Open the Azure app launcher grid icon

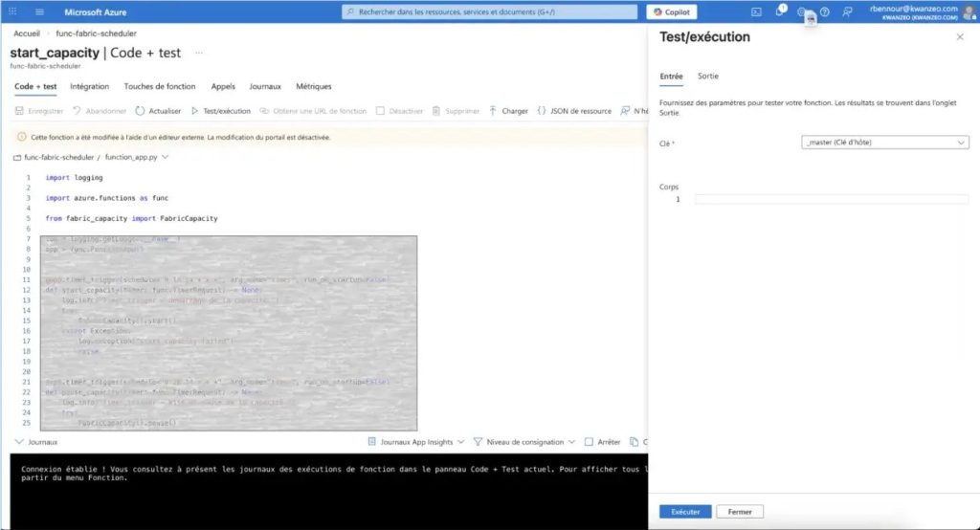(12, 11)
